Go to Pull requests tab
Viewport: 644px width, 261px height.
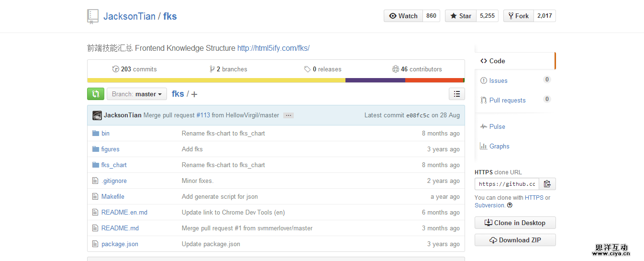coord(507,100)
